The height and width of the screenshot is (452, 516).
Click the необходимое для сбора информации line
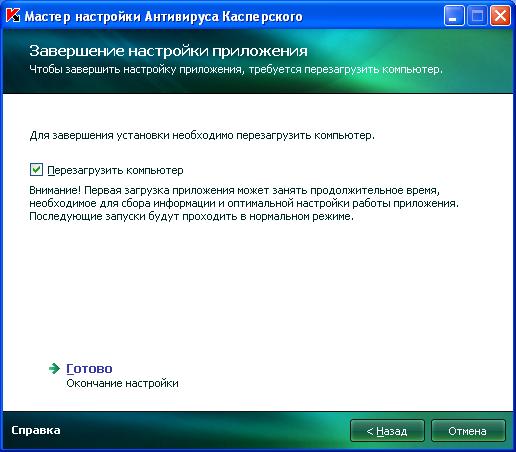coord(244,203)
